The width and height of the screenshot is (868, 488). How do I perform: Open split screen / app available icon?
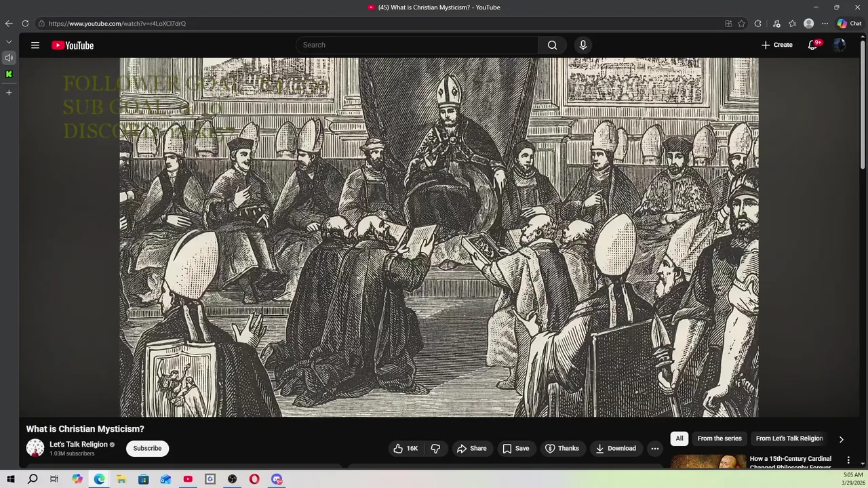[x=728, y=24]
